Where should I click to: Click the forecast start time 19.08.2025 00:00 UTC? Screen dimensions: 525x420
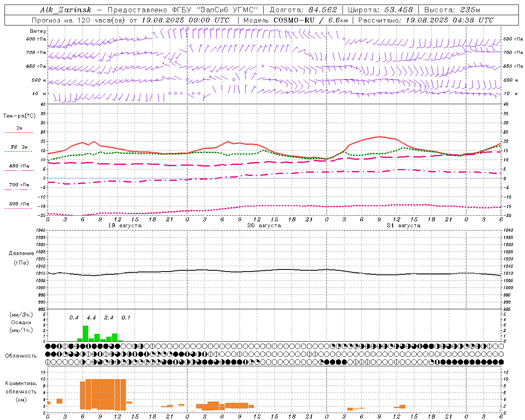[185, 20]
